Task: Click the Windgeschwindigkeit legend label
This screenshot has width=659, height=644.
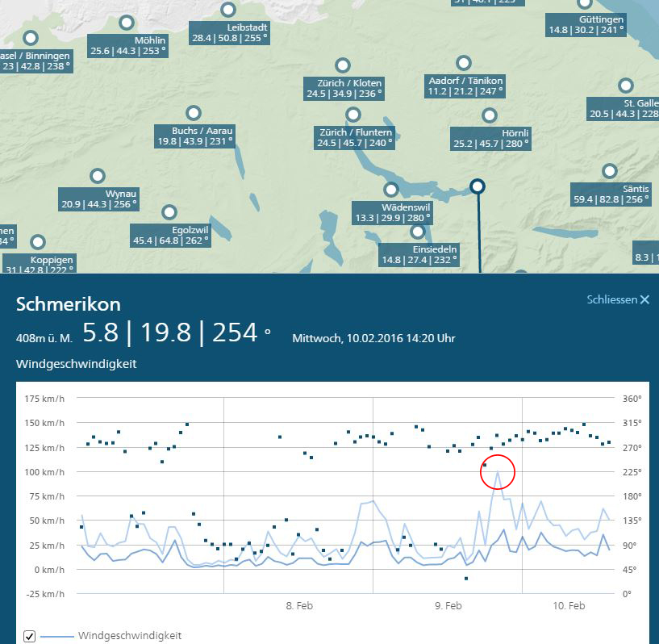Action: pos(130,636)
